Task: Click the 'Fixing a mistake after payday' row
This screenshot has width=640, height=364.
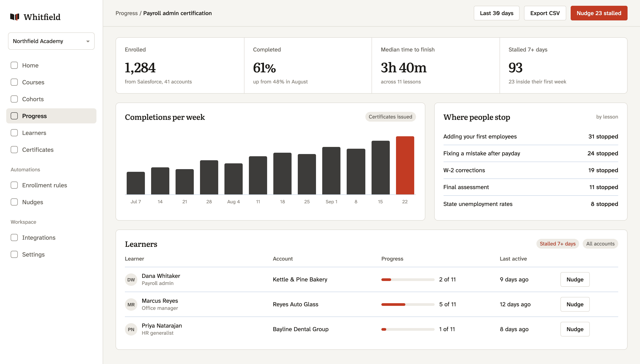Action: [x=530, y=153]
